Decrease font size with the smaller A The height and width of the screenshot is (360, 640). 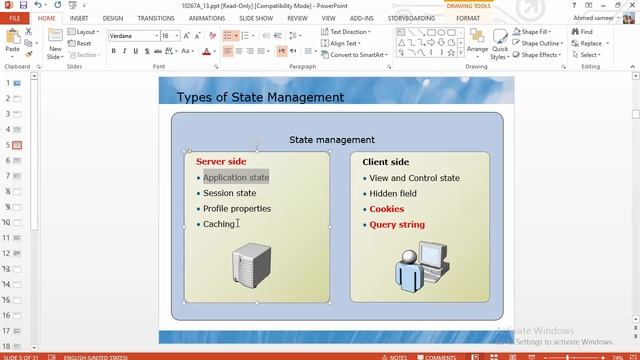tap(198, 36)
